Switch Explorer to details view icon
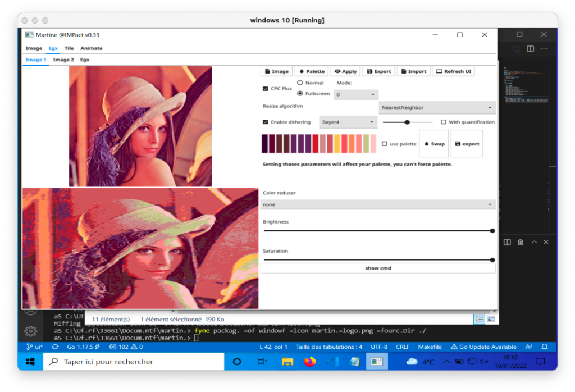The height and width of the screenshot is (392, 575). 480,320
